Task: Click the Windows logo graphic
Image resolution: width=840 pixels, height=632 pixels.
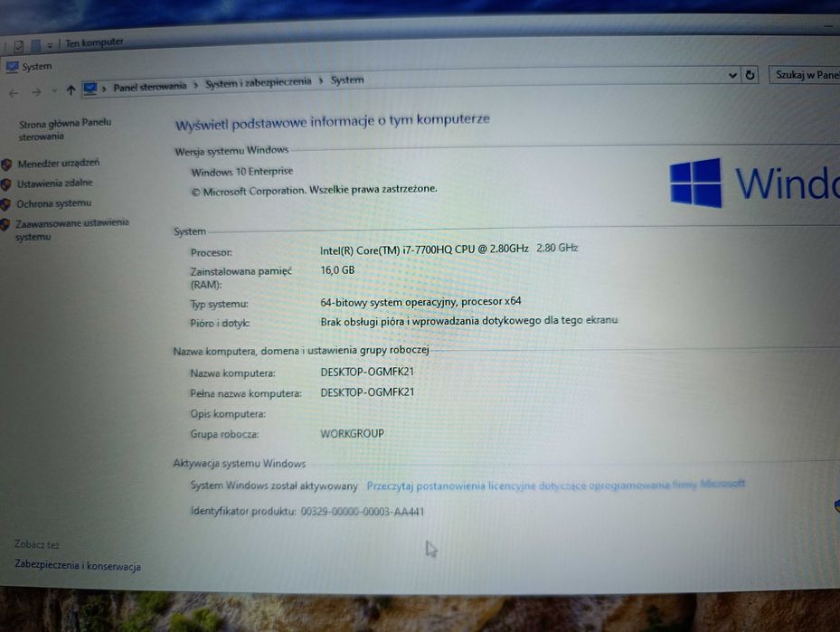Action: tap(696, 183)
